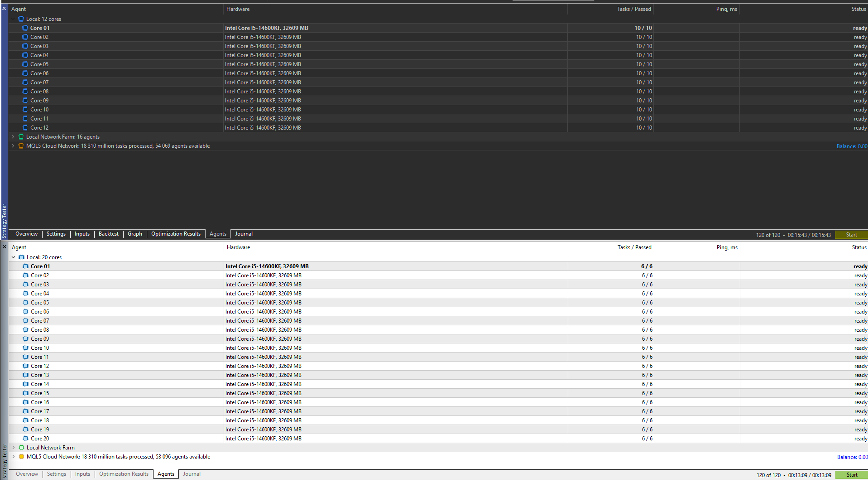Select Core 03 row in dark window
868x483 pixels.
[x=438, y=46]
